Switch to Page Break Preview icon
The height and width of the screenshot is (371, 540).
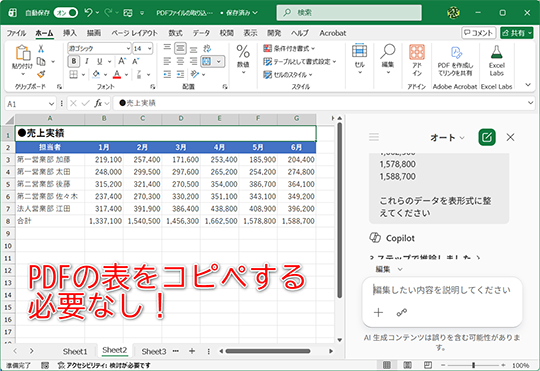click(x=427, y=365)
